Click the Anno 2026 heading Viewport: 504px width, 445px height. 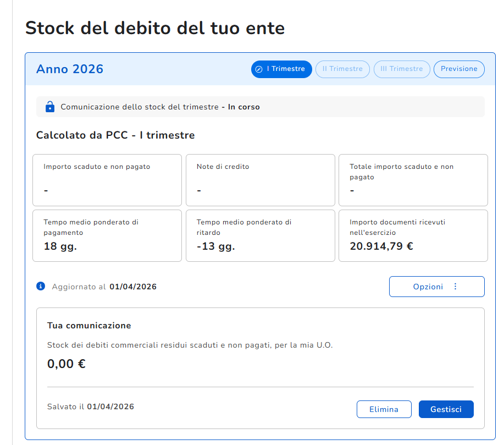[x=70, y=69]
